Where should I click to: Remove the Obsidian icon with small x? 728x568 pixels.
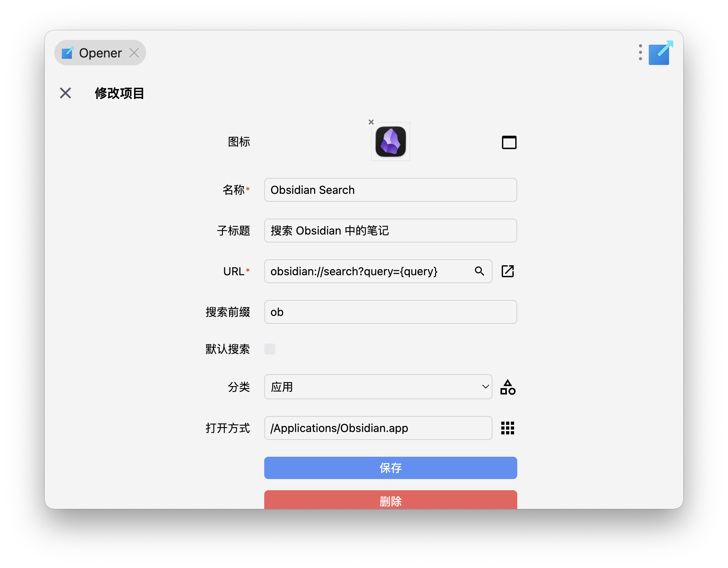[371, 122]
